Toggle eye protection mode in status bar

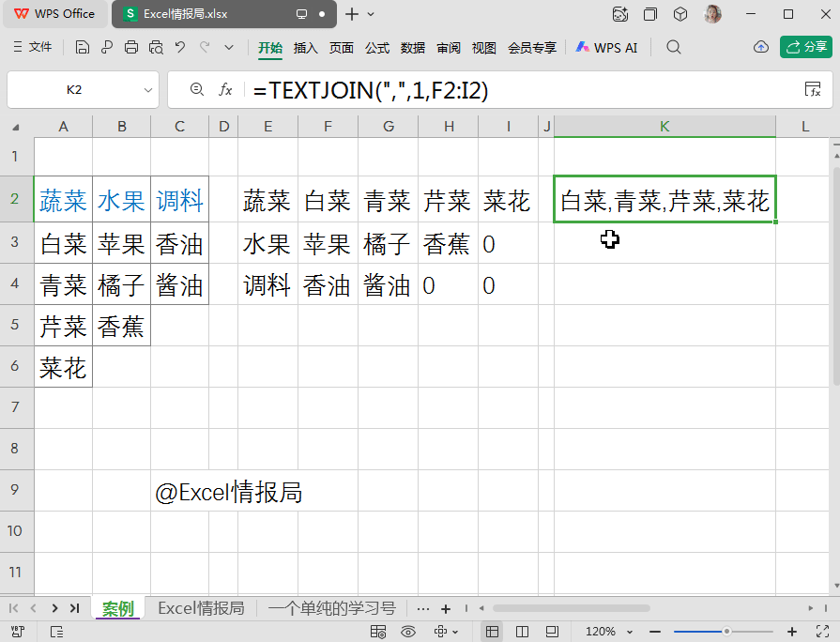(408, 632)
